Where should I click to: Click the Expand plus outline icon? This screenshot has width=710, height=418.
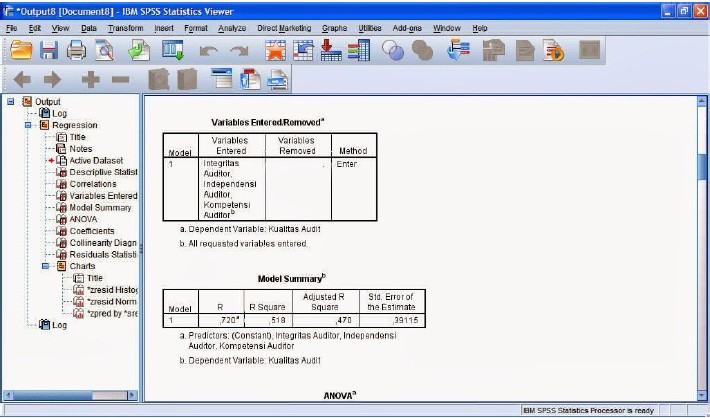click(x=91, y=80)
